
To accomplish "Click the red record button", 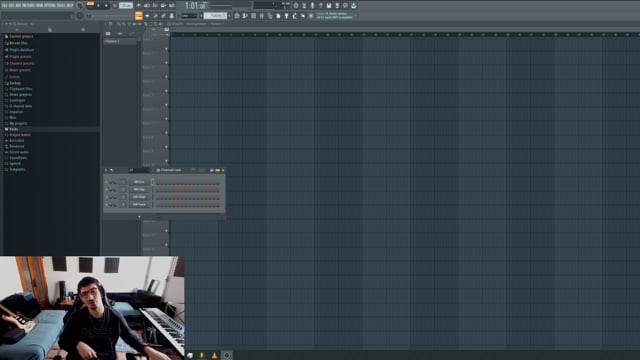I will pyautogui.click(x=115, y=6).
